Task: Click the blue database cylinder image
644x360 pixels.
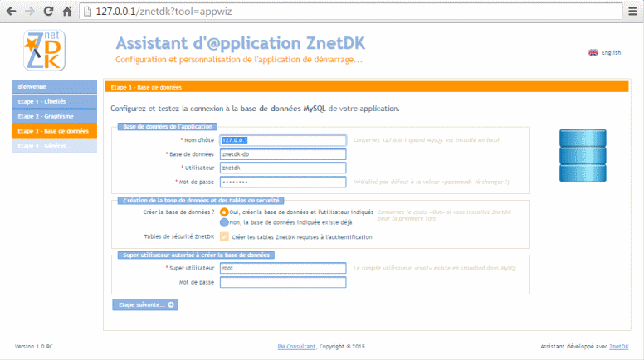Action: (583, 156)
